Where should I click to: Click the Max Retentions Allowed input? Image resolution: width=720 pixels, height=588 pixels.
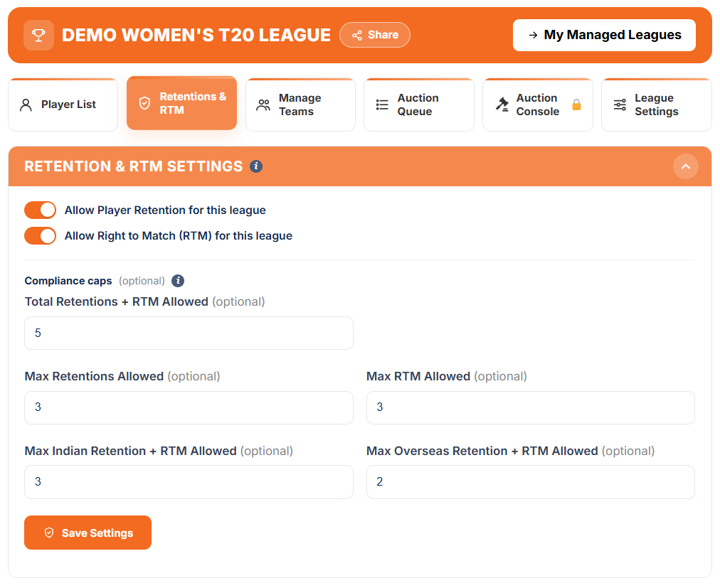point(189,407)
